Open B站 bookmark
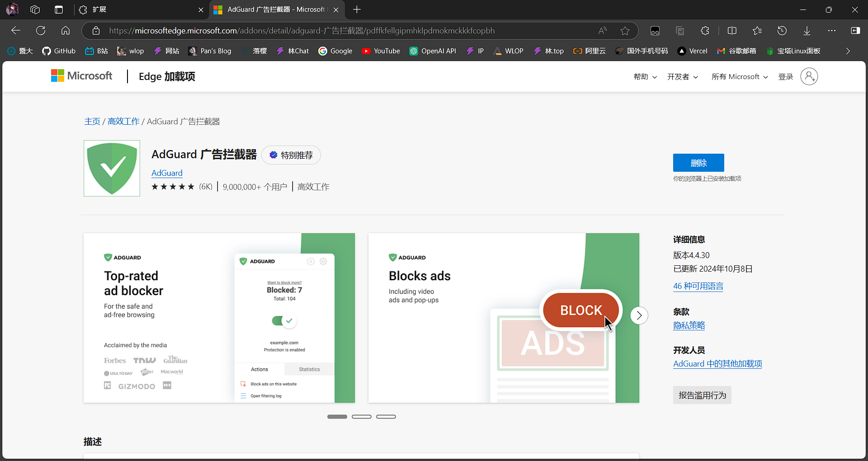 96,51
